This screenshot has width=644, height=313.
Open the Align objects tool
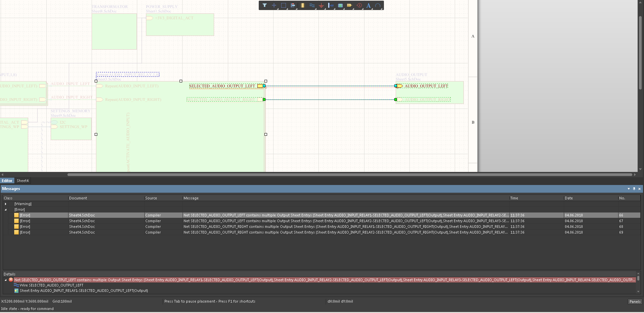click(x=293, y=5)
